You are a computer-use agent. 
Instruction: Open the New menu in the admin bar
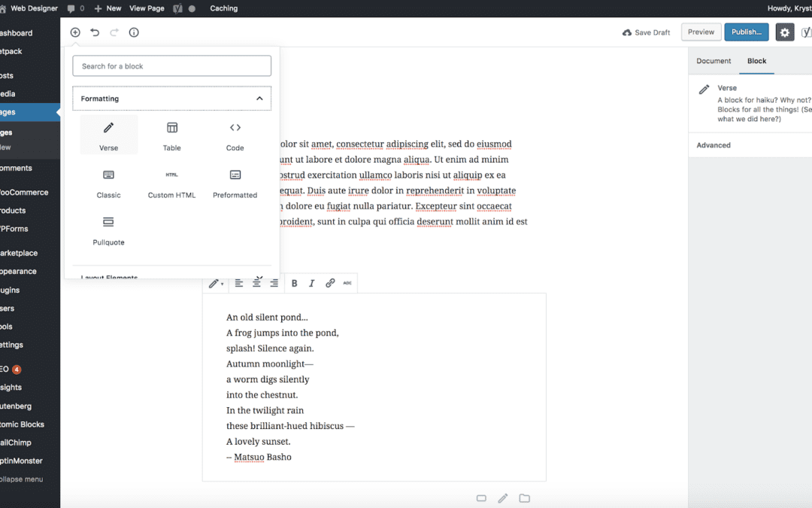point(107,8)
